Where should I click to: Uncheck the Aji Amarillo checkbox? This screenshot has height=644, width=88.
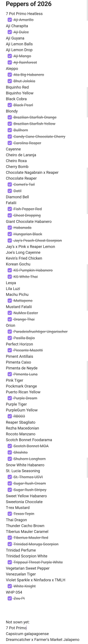tap(10, 20)
